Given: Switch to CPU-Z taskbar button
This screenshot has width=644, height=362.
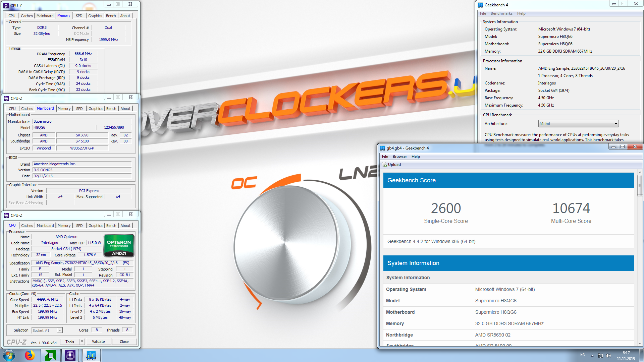Looking at the screenshot, I should (70, 355).
